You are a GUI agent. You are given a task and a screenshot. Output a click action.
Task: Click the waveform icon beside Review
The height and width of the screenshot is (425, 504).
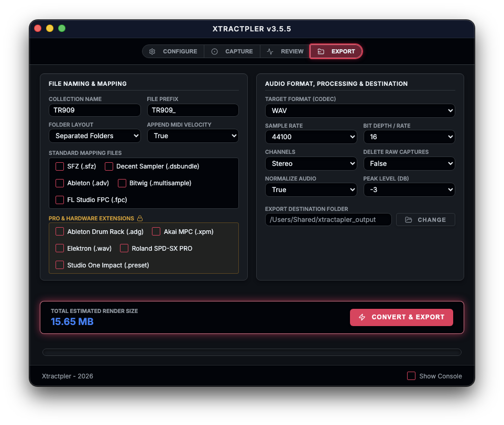pos(270,51)
